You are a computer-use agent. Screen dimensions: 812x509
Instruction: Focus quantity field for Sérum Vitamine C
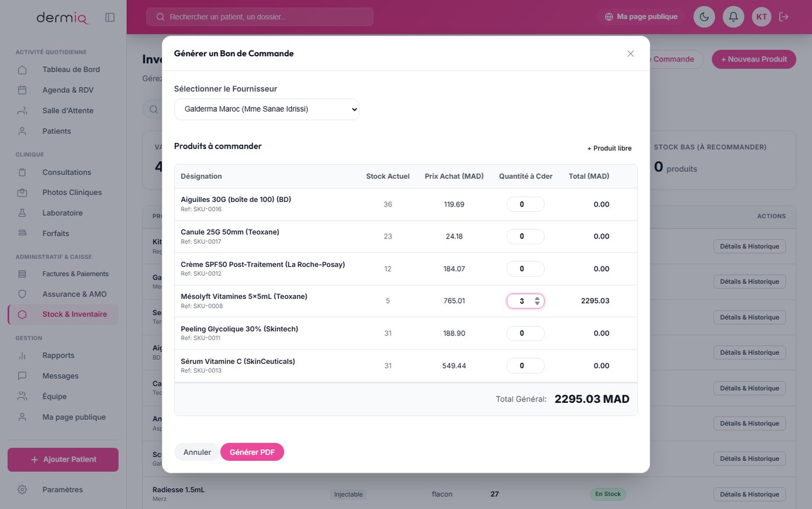tap(525, 366)
